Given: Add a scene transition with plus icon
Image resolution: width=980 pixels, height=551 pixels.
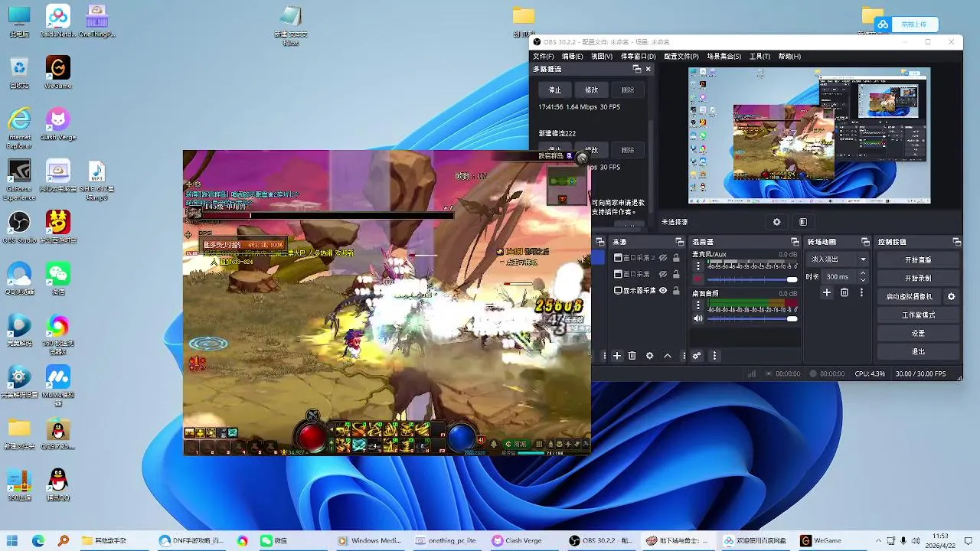Looking at the screenshot, I should coord(827,292).
